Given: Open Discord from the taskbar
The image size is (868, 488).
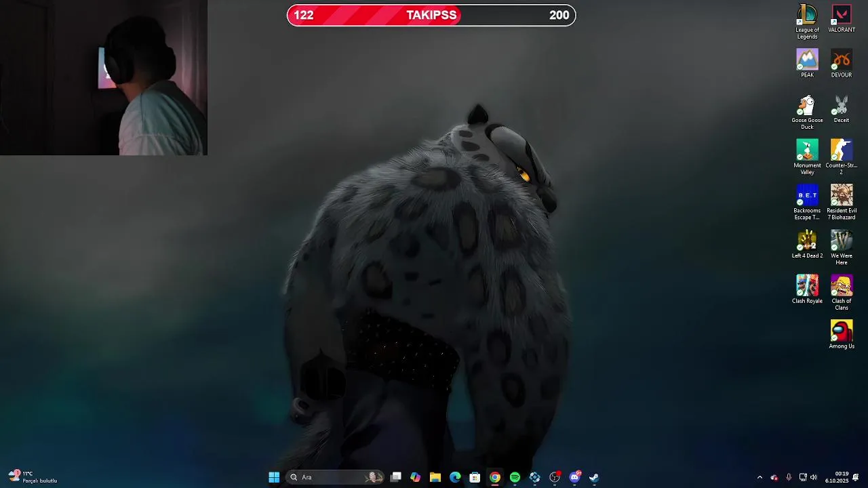Looking at the screenshot, I should pyautogui.click(x=575, y=477).
